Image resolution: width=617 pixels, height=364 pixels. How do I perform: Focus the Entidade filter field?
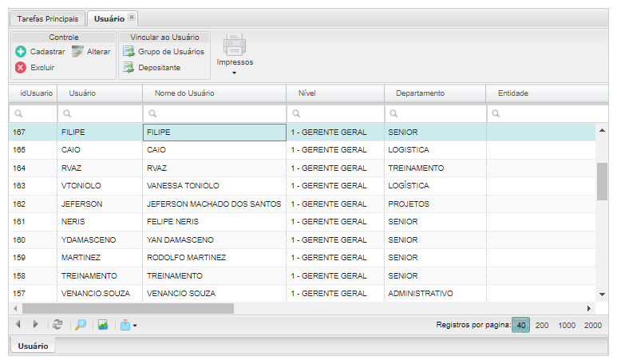[x=548, y=113]
